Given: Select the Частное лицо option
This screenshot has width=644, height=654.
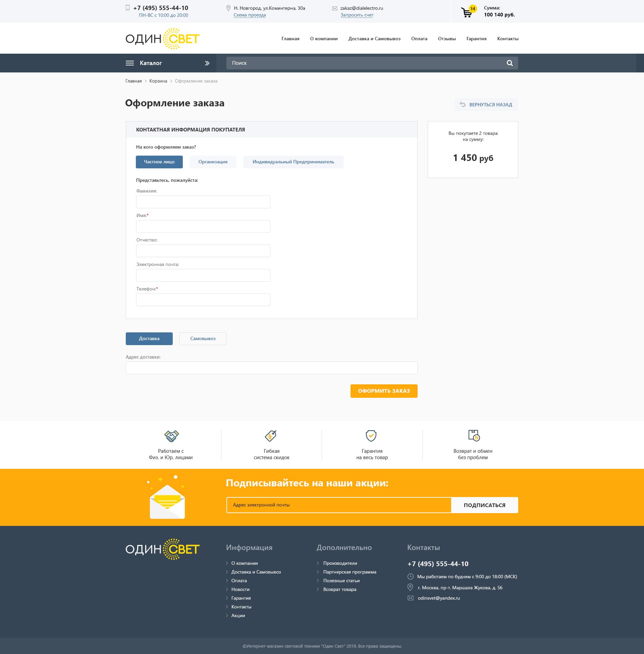Looking at the screenshot, I should tap(159, 162).
